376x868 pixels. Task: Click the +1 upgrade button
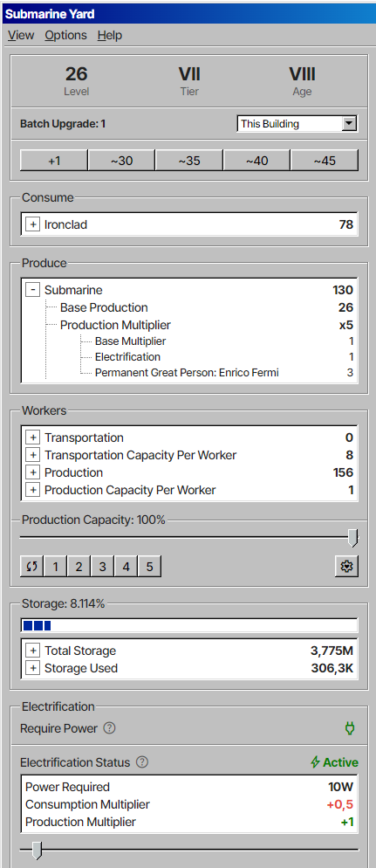[x=53, y=161]
